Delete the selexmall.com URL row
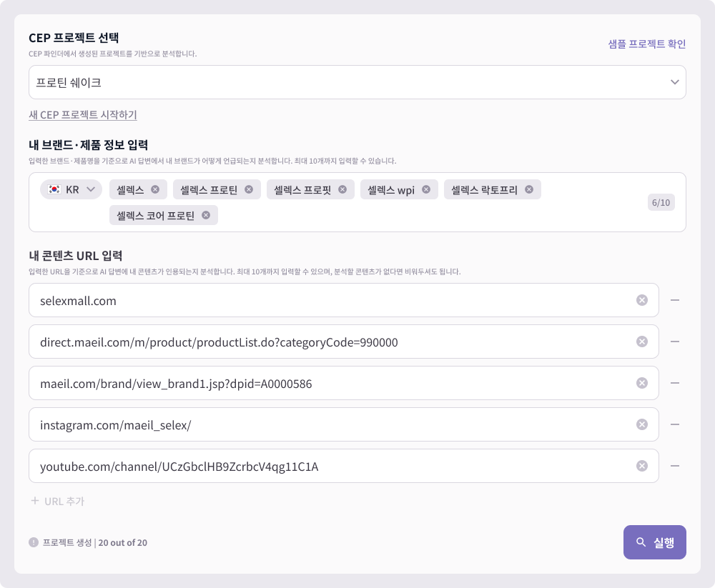This screenshot has width=715, height=588. (x=675, y=300)
